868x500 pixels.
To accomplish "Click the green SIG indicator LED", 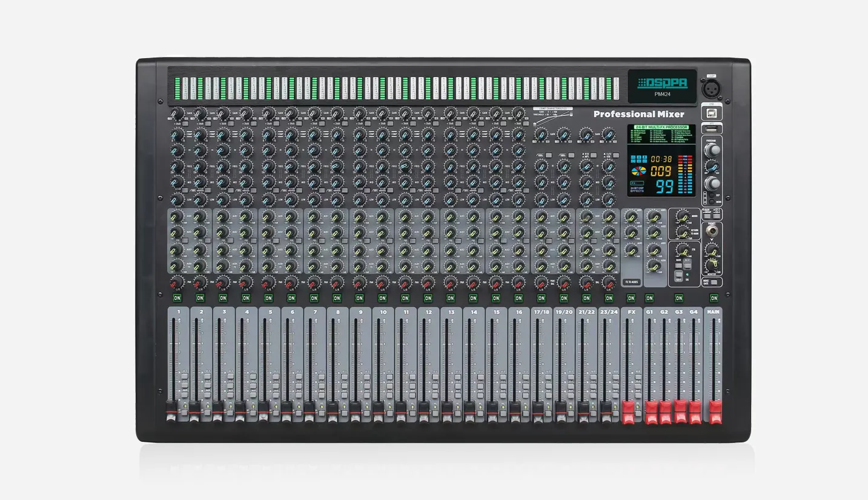I will pyautogui.click(x=687, y=274).
